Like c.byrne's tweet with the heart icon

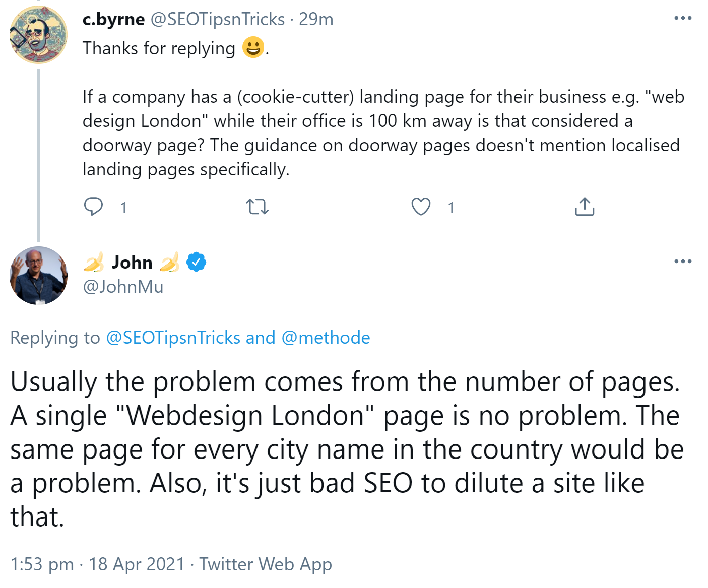[x=421, y=207]
